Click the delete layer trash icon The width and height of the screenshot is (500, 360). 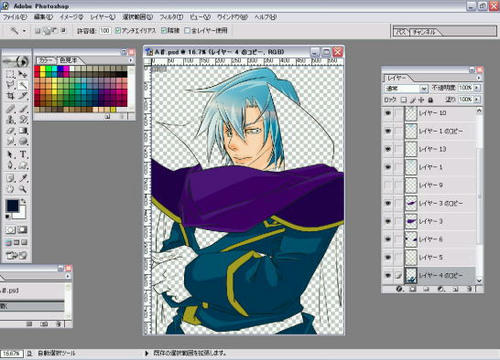click(469, 289)
